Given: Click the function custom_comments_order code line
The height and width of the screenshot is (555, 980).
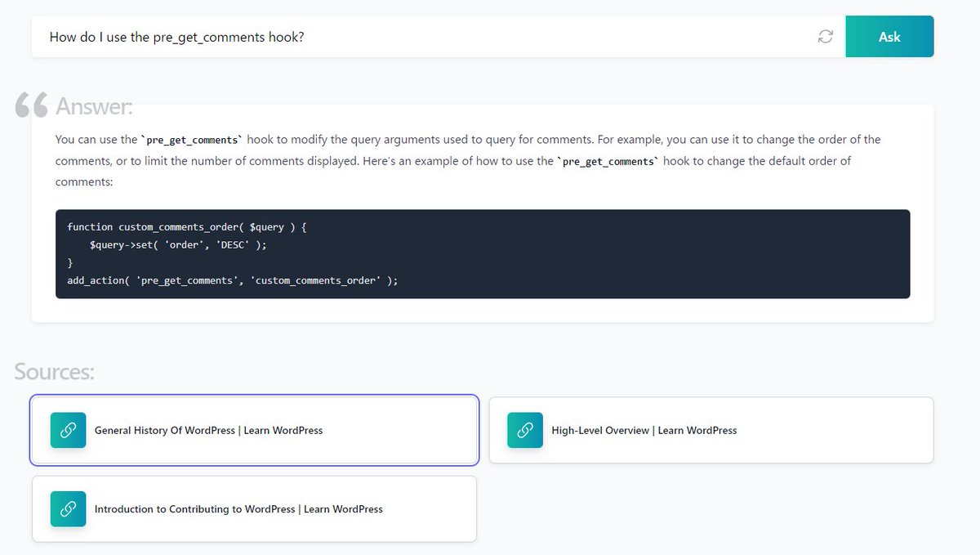Looking at the screenshot, I should [x=187, y=226].
